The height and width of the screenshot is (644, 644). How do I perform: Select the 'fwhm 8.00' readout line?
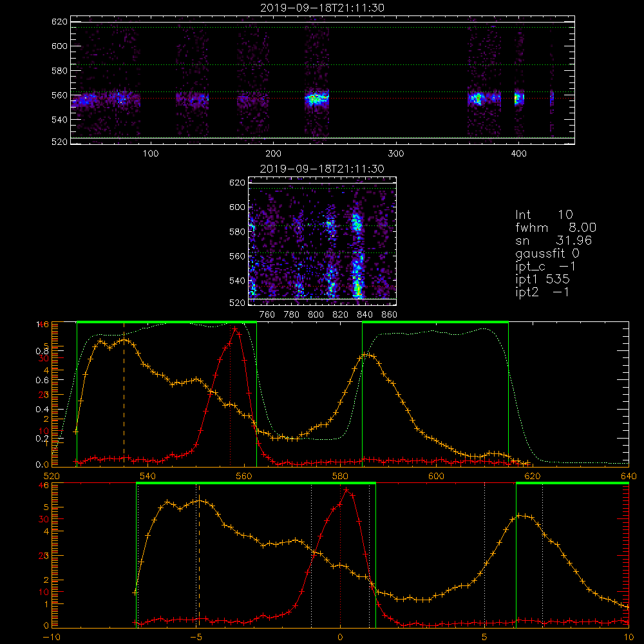(556, 227)
